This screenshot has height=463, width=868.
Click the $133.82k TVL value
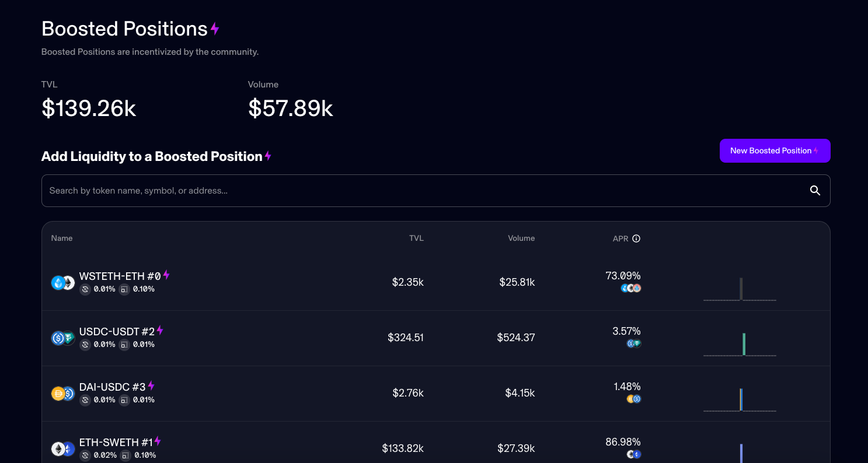point(403,448)
